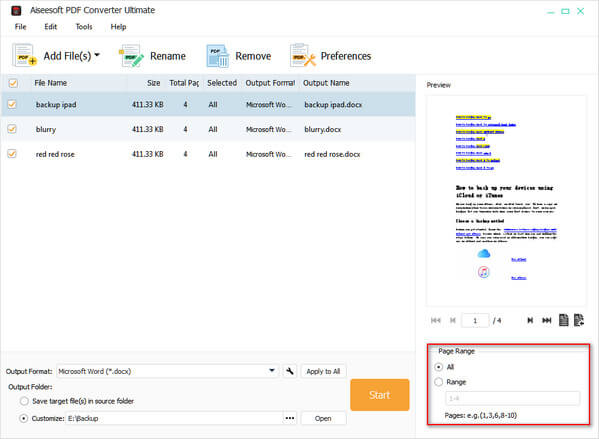The height and width of the screenshot is (439, 599).
Task: Uncheck the backup ipad file checkbox
Action: pos(12,104)
